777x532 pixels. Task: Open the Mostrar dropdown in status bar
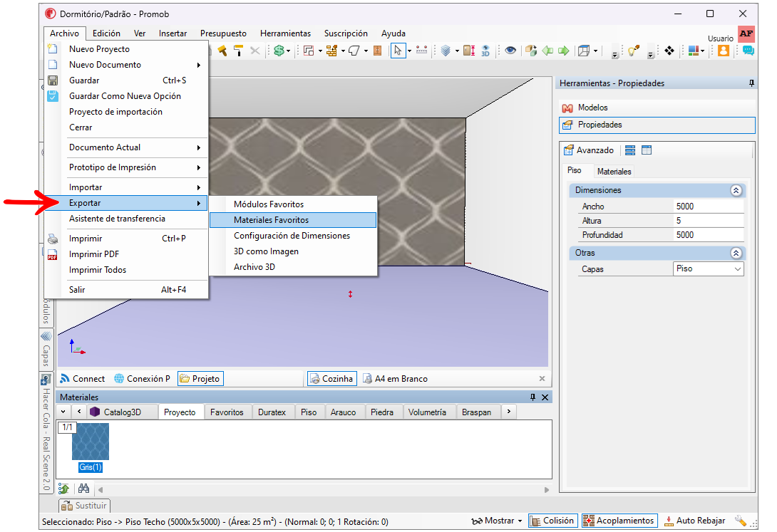click(497, 521)
